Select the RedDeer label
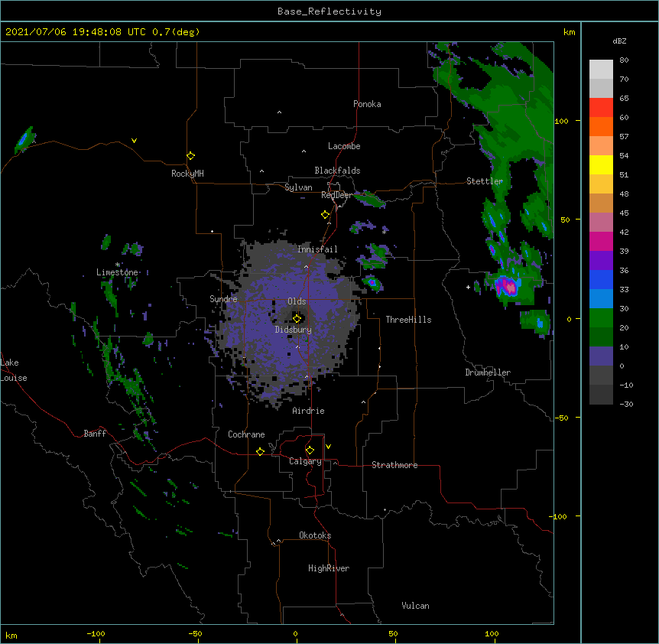 pyautogui.click(x=336, y=195)
